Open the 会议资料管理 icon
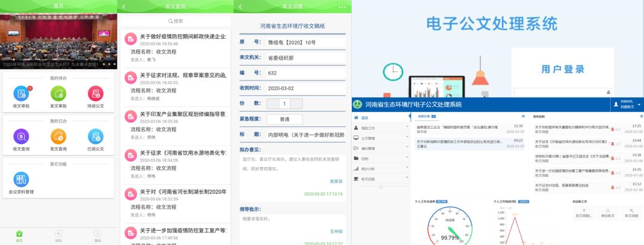The image size is (644, 245). click(21, 179)
